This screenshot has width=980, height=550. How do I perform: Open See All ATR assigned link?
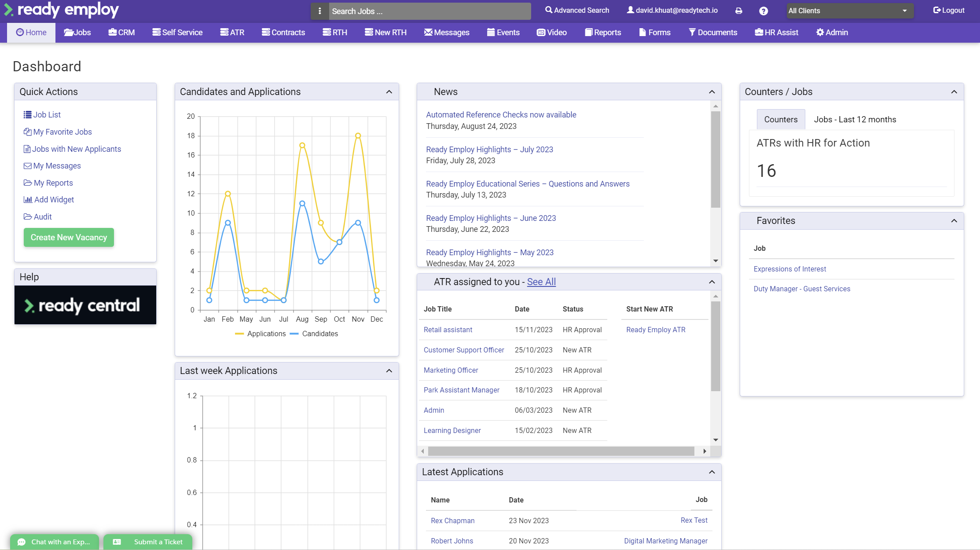coord(540,282)
